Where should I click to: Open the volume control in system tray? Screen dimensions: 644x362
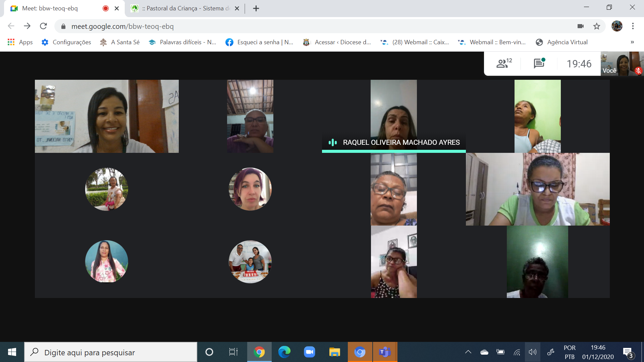click(x=532, y=352)
